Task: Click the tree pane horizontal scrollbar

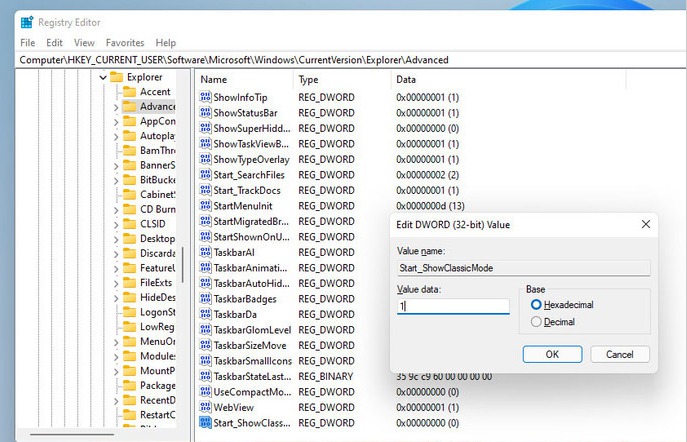Action: click(72, 434)
